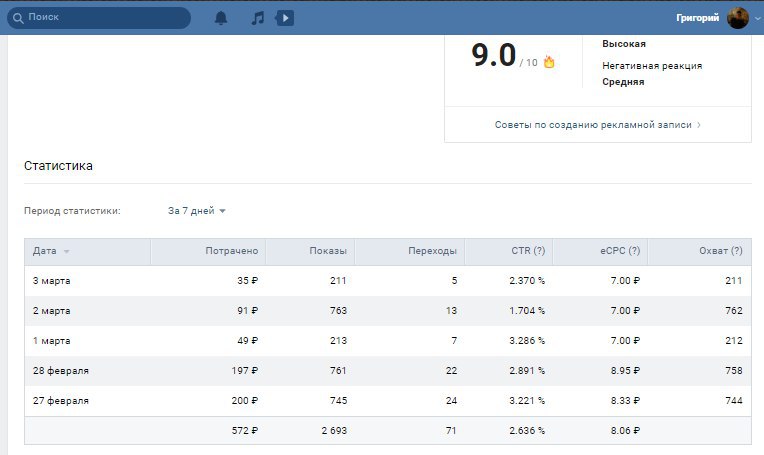Select the 1 марта date cell

point(52,341)
